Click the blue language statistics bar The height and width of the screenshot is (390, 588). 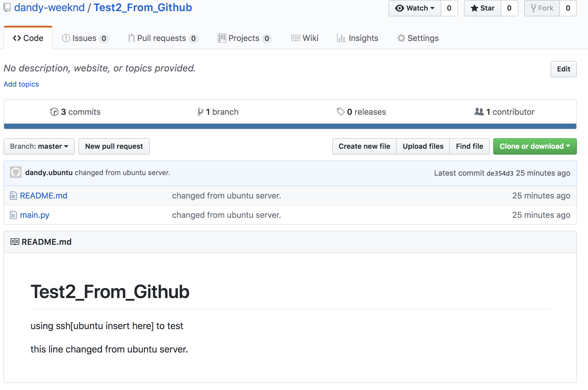[290, 126]
